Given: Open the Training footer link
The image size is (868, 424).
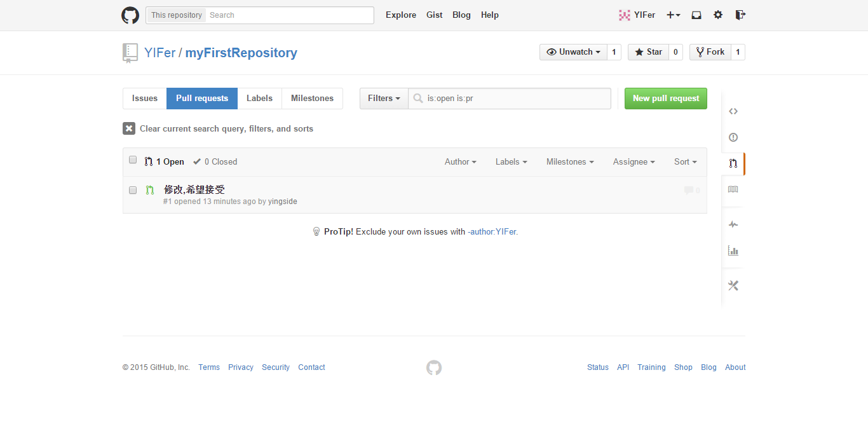Looking at the screenshot, I should 652,367.
